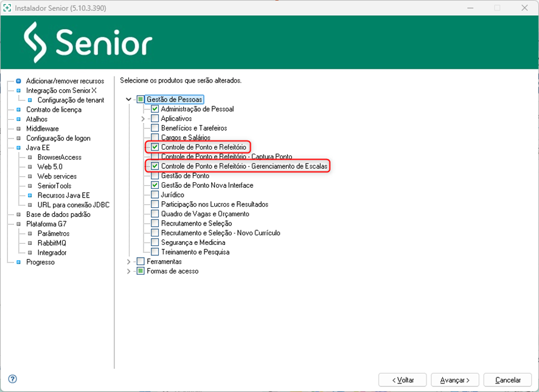Collapse the Gestão de Pessoas tree node
The image size is (539, 392).
tap(128, 99)
